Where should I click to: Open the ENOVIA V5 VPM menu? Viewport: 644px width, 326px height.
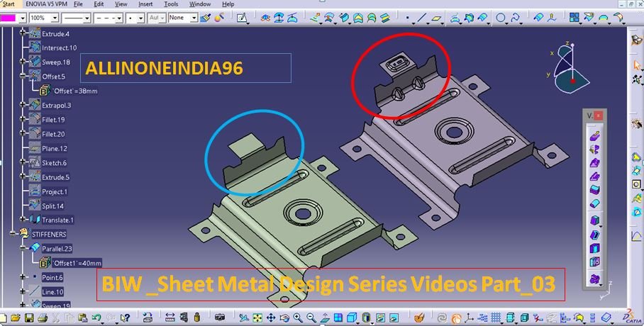[x=46, y=4]
